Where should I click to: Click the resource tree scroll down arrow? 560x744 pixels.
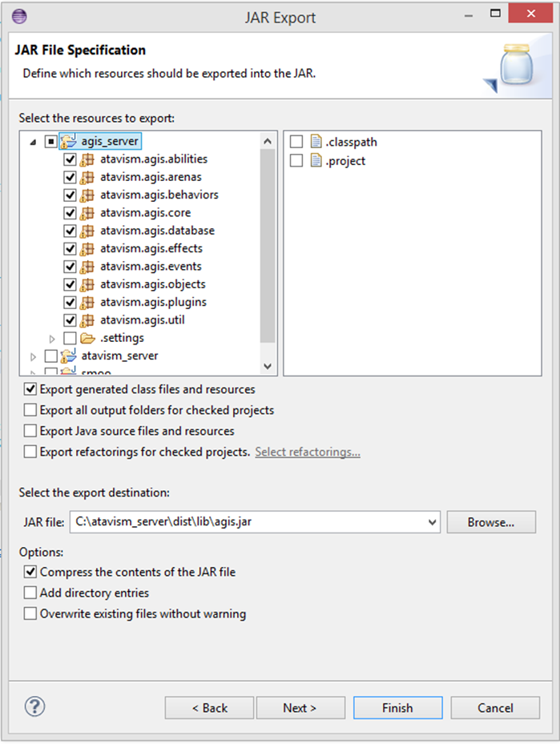pos(268,366)
